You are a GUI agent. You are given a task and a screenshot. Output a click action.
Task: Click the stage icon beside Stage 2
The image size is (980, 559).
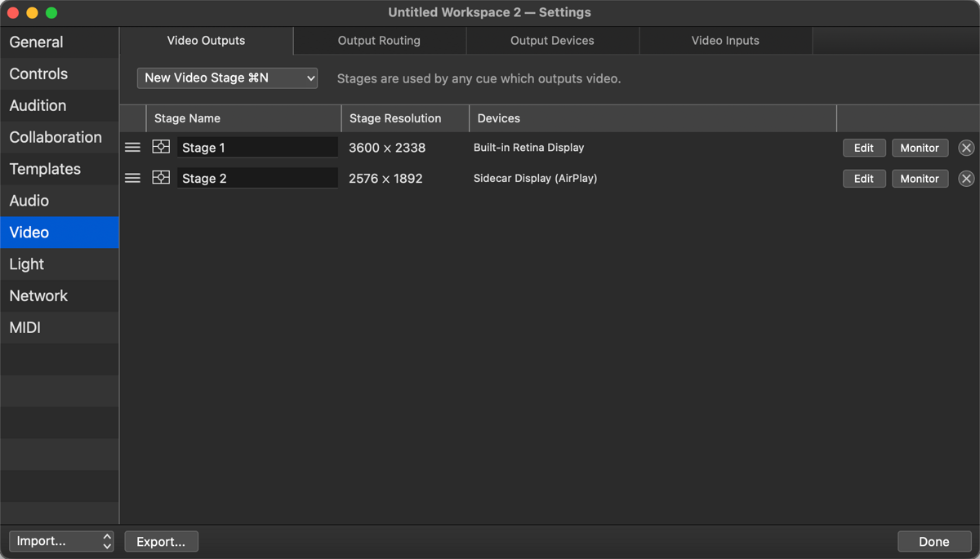coord(161,178)
